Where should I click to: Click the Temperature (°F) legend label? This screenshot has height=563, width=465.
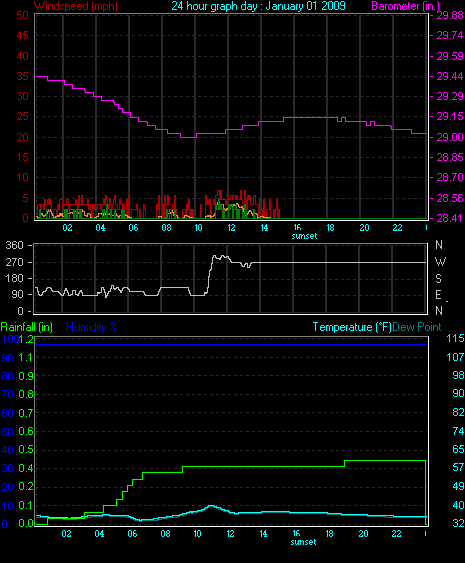point(352,327)
